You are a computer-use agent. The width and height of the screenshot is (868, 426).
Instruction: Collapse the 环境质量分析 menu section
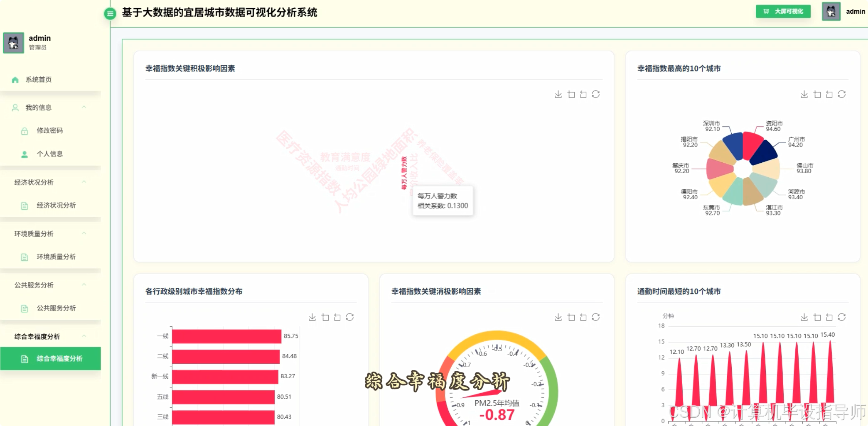click(85, 233)
